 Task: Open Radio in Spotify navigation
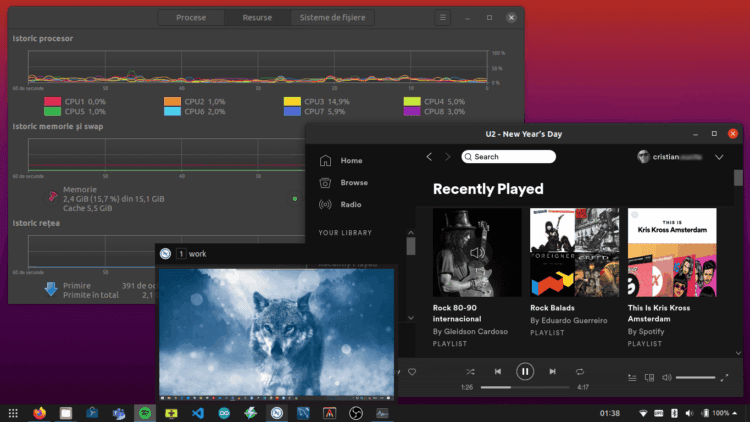coord(351,205)
